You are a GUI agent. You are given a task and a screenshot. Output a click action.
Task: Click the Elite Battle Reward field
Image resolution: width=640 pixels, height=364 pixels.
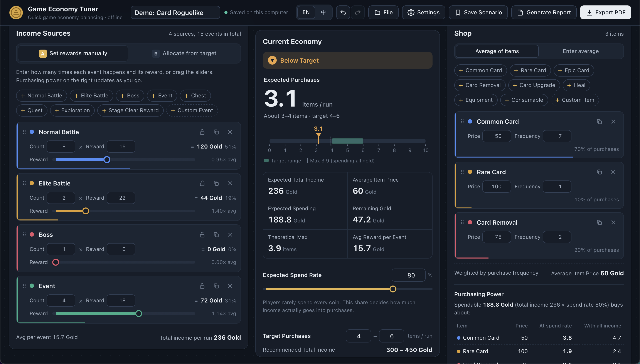[x=121, y=198]
